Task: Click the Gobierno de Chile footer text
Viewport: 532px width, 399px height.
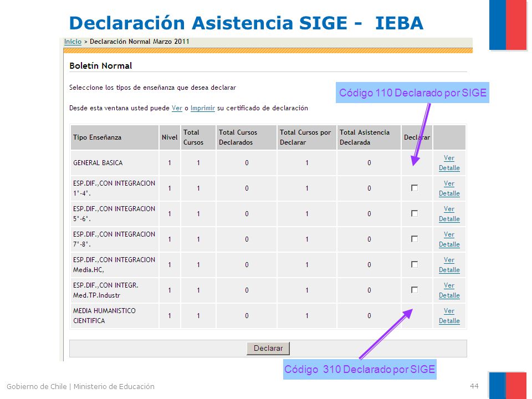Action: coord(80,386)
